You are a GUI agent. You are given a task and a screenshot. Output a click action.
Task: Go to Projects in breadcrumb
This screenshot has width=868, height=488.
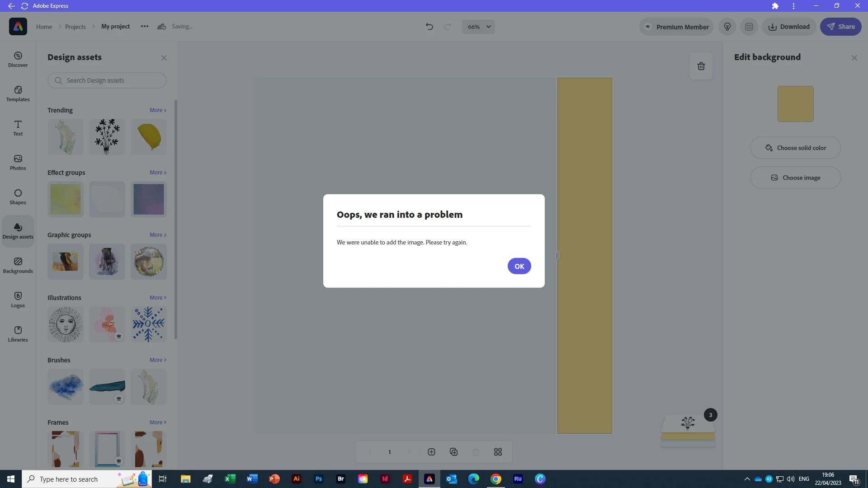[x=75, y=27]
